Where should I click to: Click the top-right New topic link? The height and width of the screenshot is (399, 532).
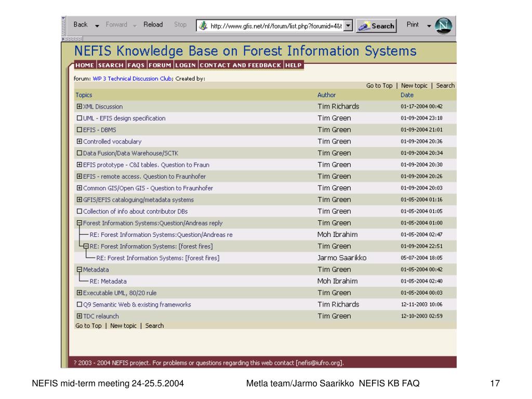(414, 86)
